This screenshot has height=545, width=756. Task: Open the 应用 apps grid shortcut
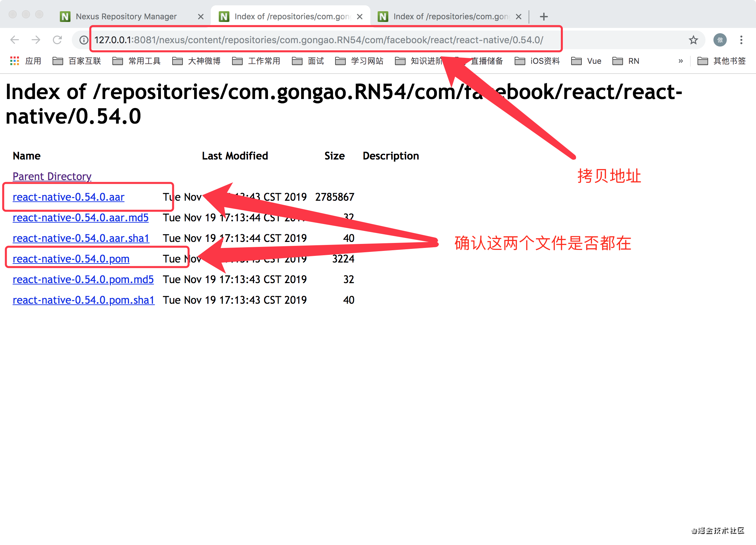point(26,61)
